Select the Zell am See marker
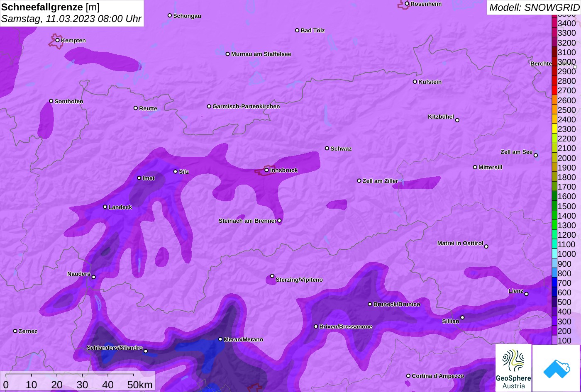 tap(536, 156)
